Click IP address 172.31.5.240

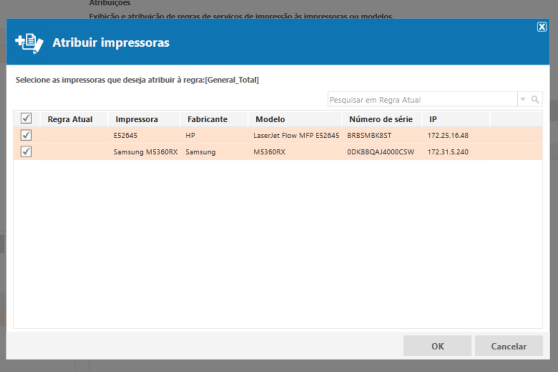(448, 152)
